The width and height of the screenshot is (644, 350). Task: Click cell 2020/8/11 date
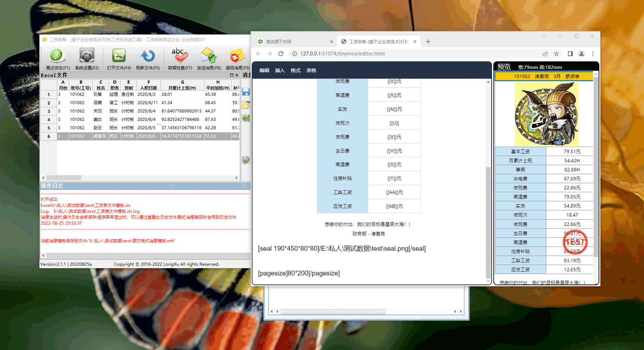tap(148, 103)
